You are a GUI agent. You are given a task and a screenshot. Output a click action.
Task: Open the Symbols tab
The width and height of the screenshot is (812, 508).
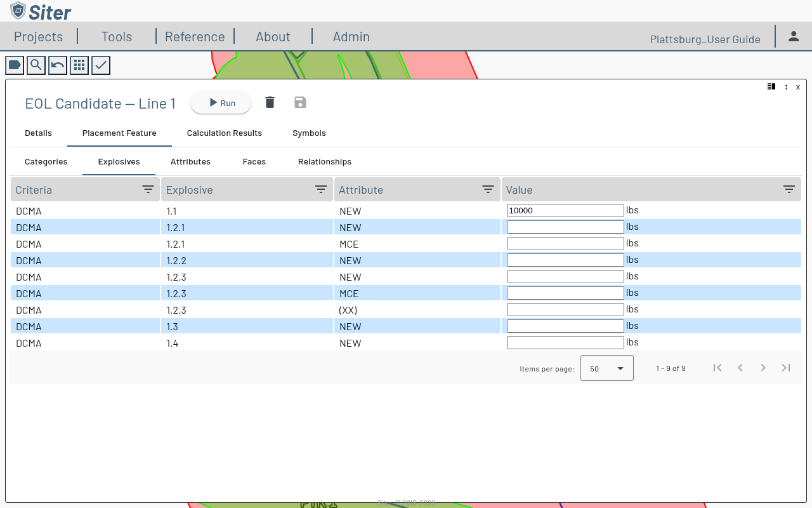click(x=309, y=133)
